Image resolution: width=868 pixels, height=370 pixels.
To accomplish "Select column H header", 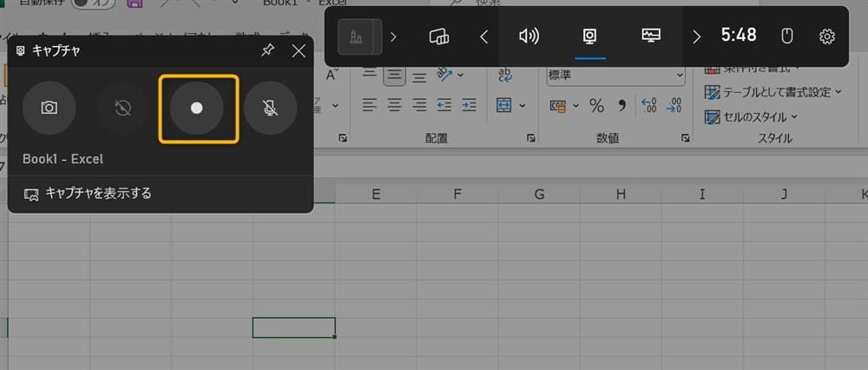I will pos(621,194).
